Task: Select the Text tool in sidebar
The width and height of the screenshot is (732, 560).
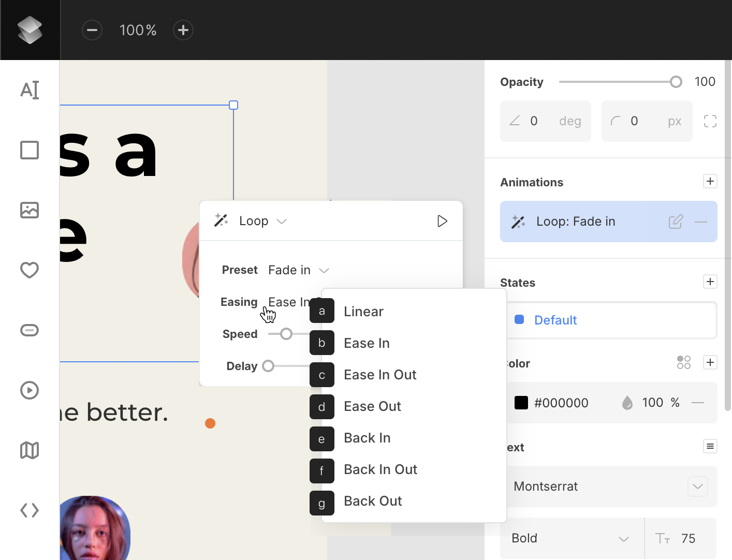Action: point(30,90)
